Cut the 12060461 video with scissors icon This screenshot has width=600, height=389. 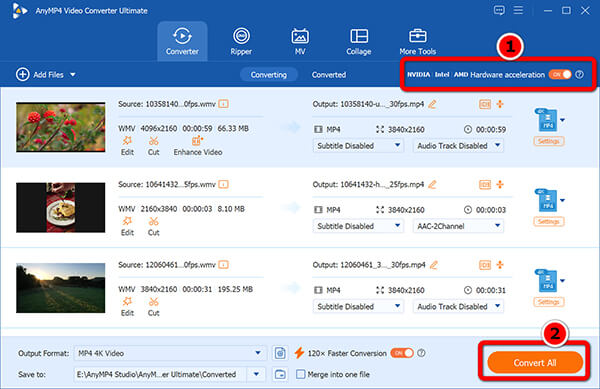tap(153, 306)
